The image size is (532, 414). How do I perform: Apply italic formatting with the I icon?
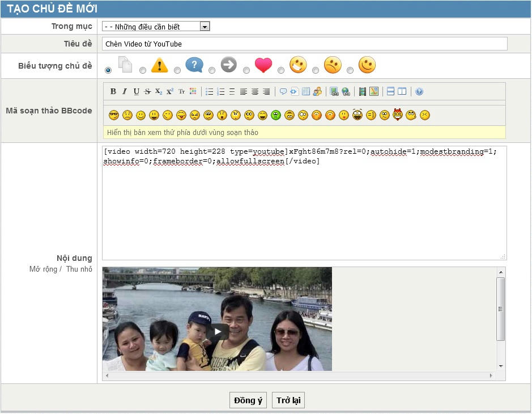click(x=125, y=91)
